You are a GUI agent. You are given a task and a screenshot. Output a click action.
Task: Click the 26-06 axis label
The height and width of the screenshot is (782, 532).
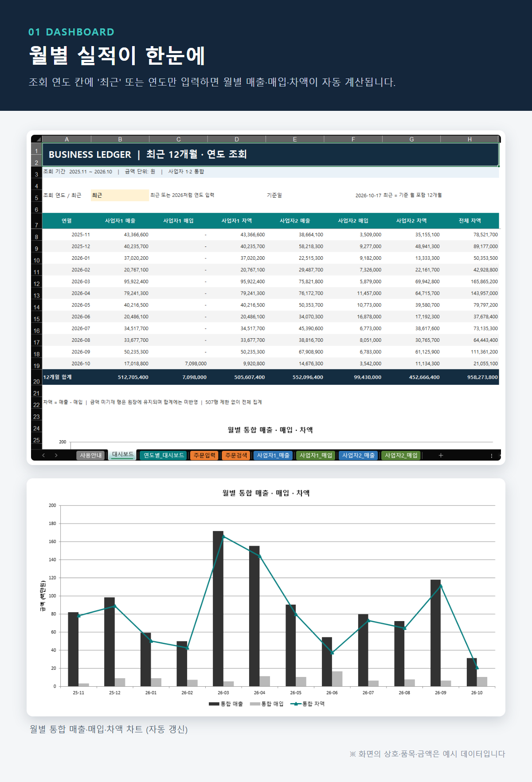pyautogui.click(x=332, y=692)
